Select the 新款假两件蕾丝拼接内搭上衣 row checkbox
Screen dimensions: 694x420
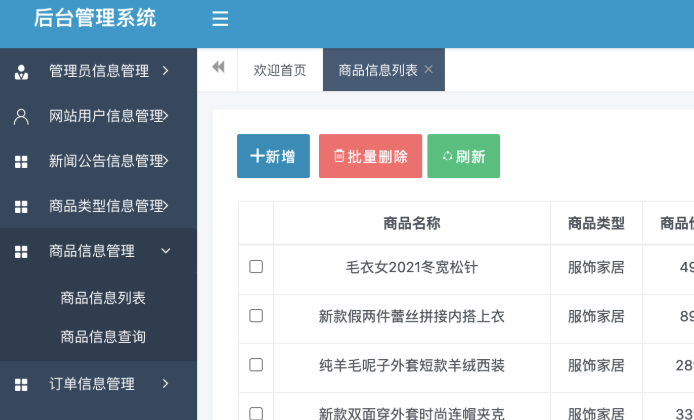coord(256,316)
